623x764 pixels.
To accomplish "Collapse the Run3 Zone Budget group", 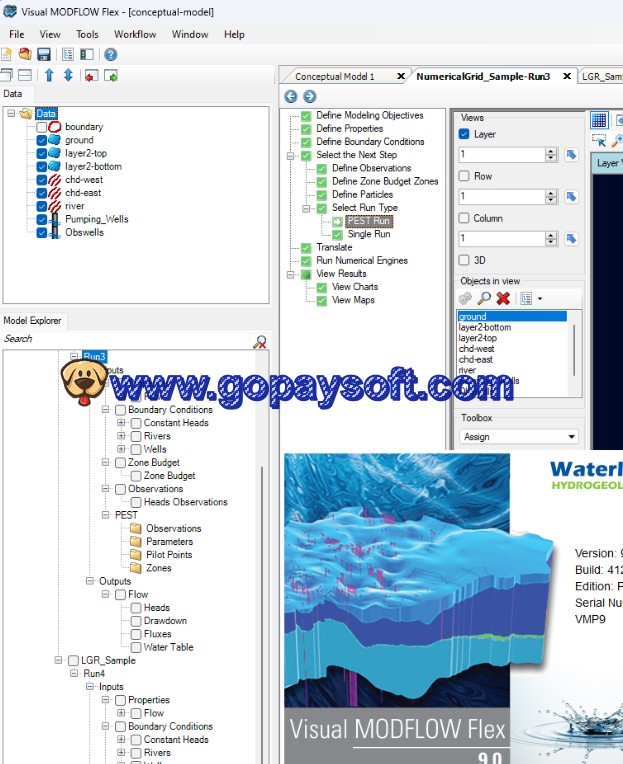I will pyautogui.click(x=105, y=462).
